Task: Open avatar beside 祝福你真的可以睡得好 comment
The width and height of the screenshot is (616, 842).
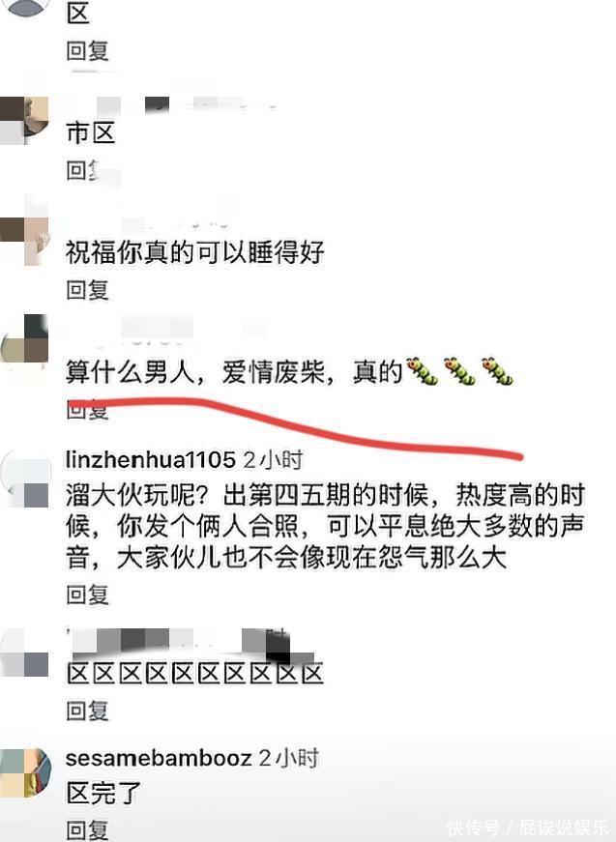Action: click(24, 241)
